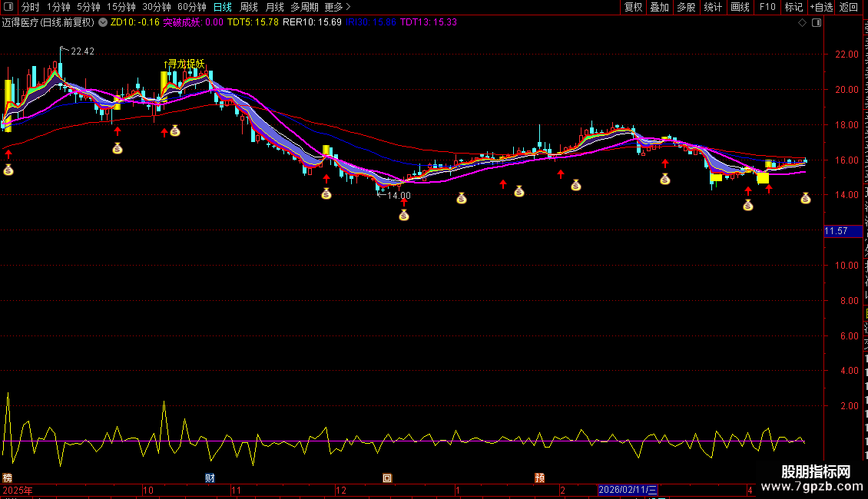The height and width of the screenshot is (499, 868).
Task: Switch to 60分钟 period
Action: 191,7
